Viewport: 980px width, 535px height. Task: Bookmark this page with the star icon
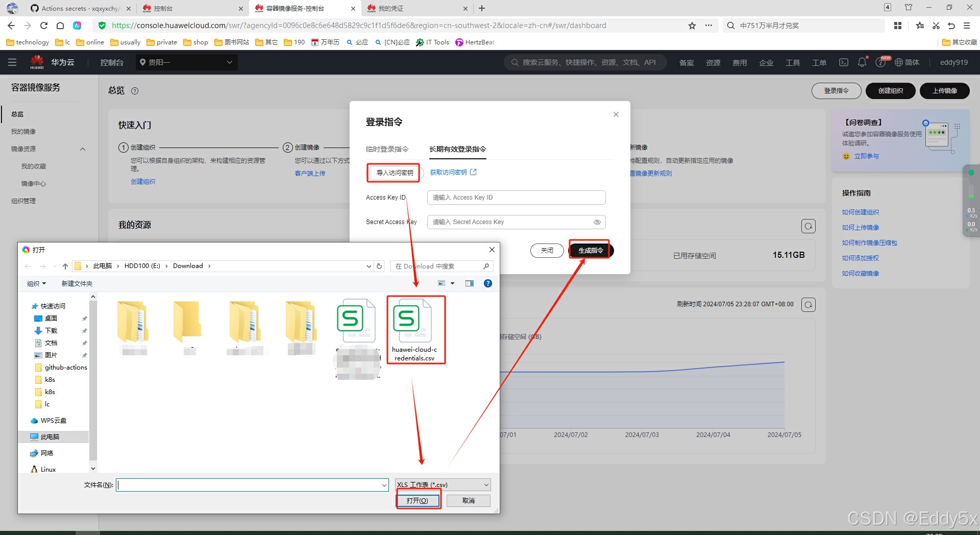pyautogui.click(x=692, y=26)
